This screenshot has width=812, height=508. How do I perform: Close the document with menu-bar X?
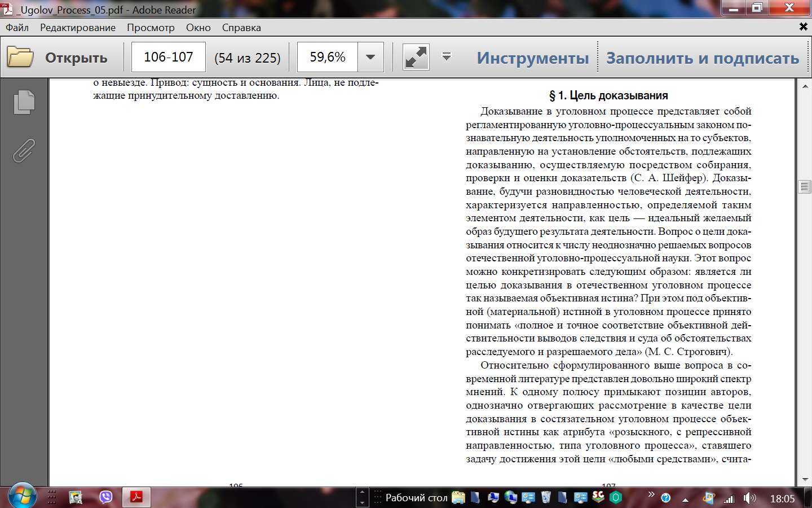pyautogui.click(x=804, y=27)
